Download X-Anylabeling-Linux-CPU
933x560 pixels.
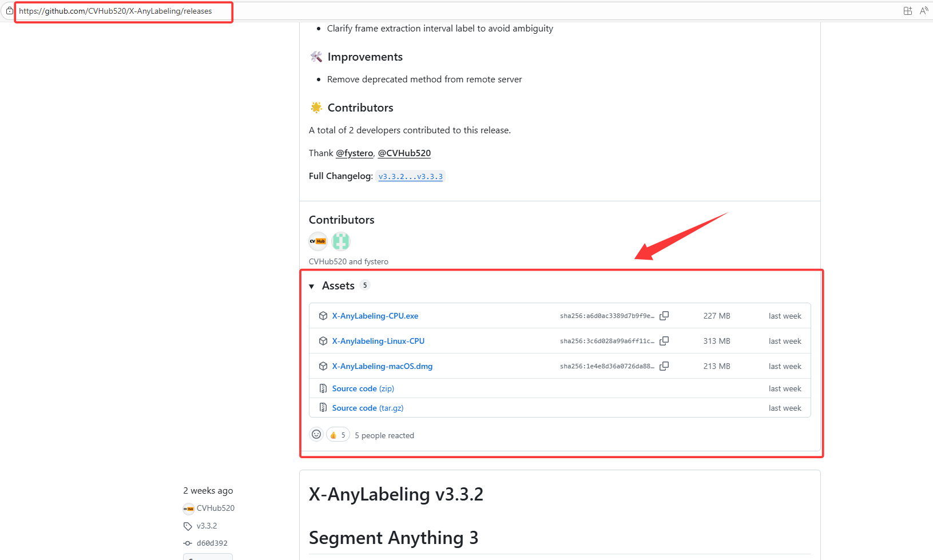[x=378, y=341]
